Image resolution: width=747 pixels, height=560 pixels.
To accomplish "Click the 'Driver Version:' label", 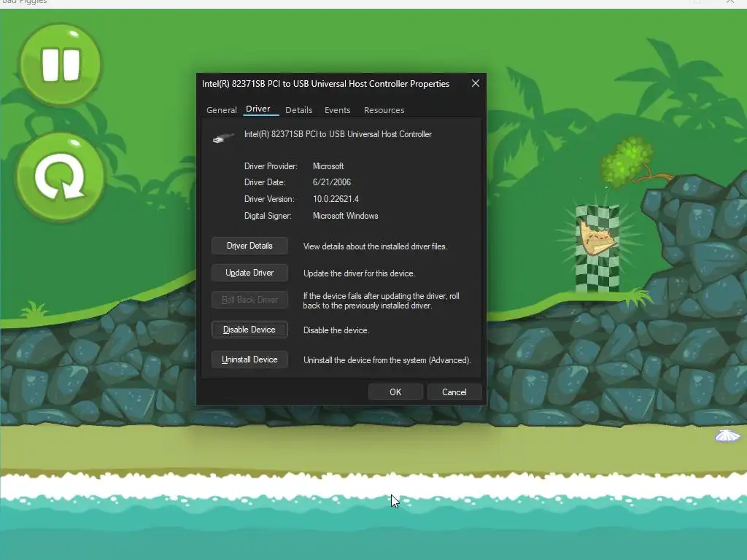I will (269, 199).
